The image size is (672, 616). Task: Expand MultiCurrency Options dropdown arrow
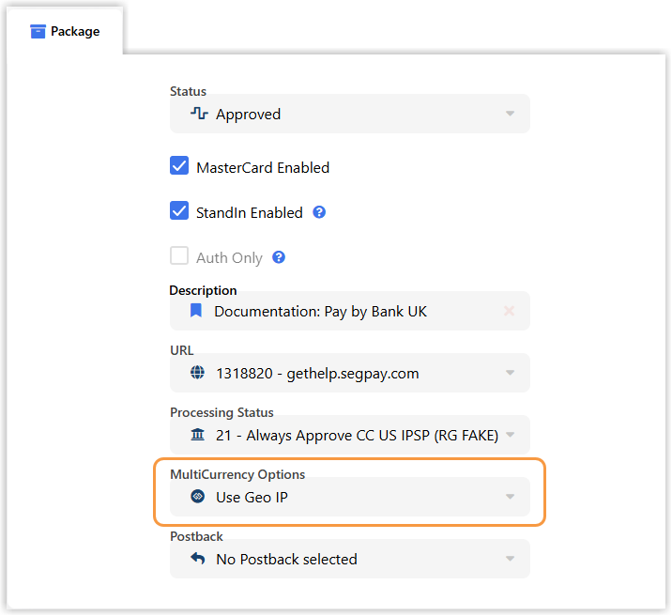pos(510,497)
